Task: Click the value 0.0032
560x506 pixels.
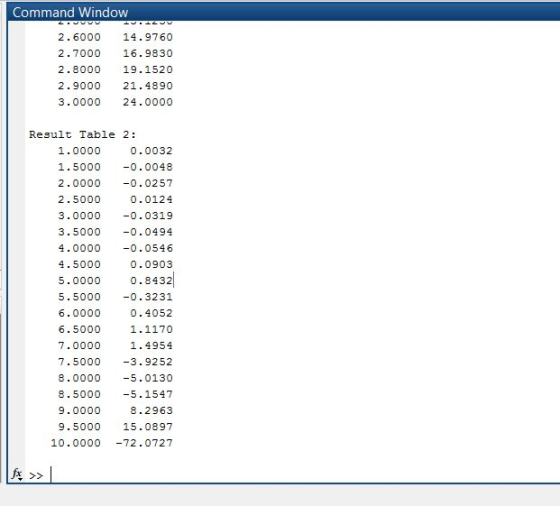Action: [151, 151]
